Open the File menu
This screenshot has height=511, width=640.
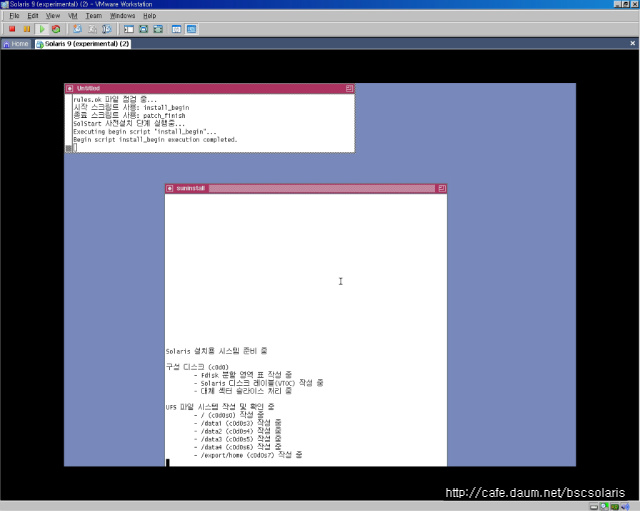tap(14, 16)
